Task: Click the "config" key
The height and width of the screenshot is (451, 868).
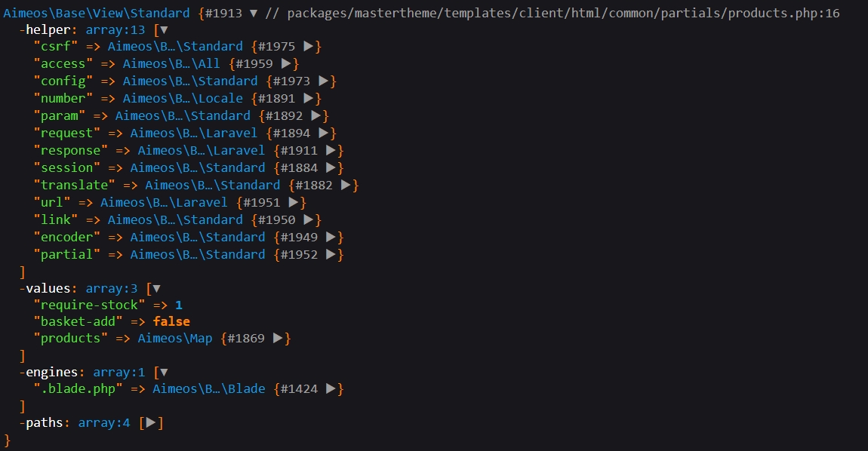Action: (x=63, y=81)
